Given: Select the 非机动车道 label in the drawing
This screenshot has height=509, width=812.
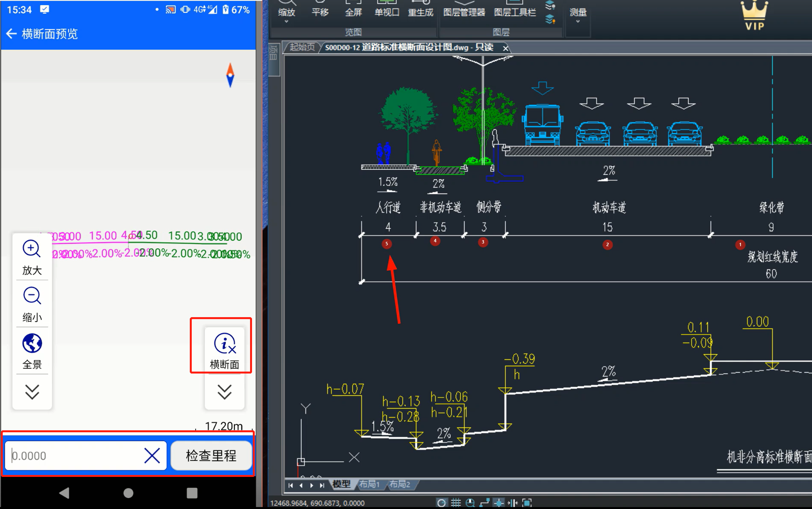Looking at the screenshot, I should [x=441, y=207].
